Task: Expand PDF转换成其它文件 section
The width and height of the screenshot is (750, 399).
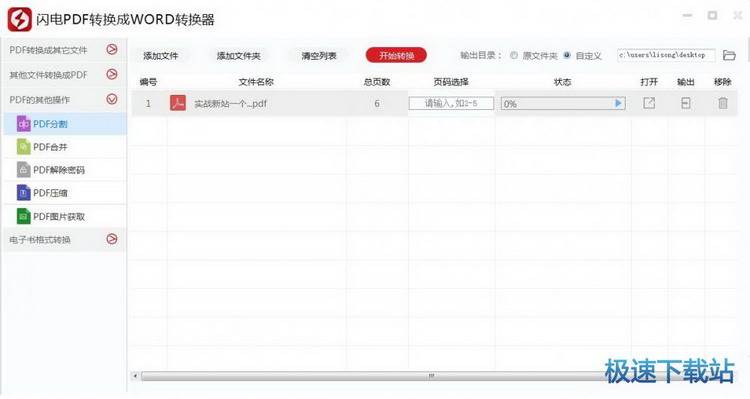Action: click(111, 49)
